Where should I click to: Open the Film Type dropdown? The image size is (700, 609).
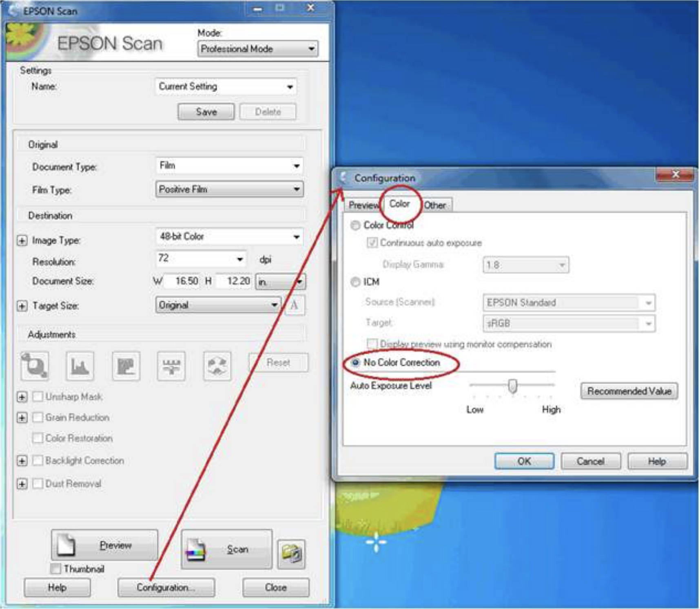point(229,189)
